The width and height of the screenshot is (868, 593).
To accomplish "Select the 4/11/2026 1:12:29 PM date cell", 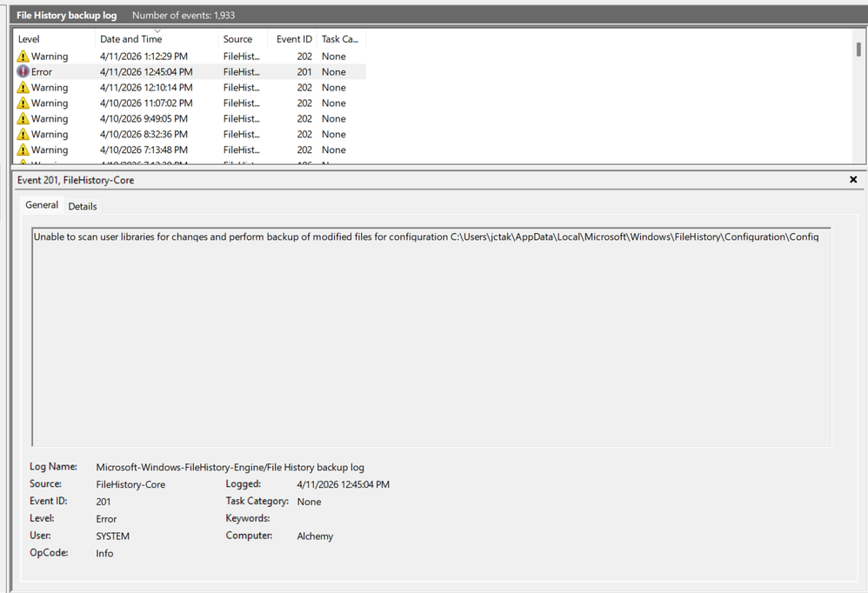I will pos(144,57).
